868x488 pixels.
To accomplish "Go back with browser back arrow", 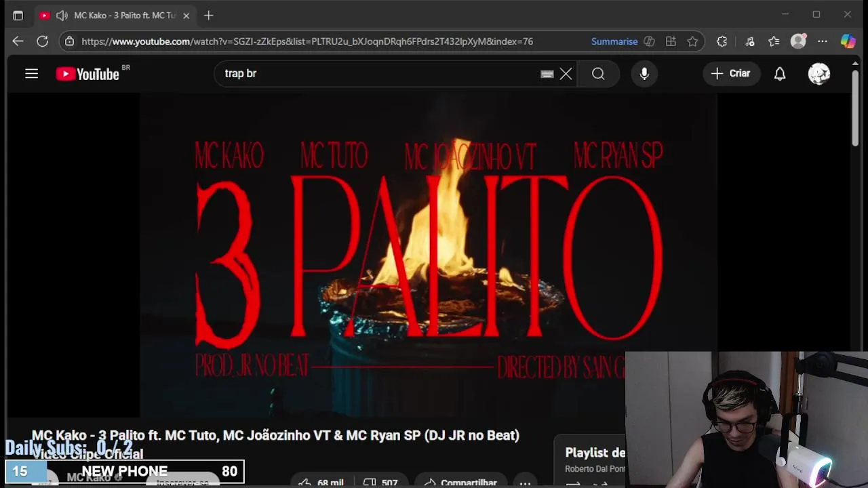I will click(18, 41).
